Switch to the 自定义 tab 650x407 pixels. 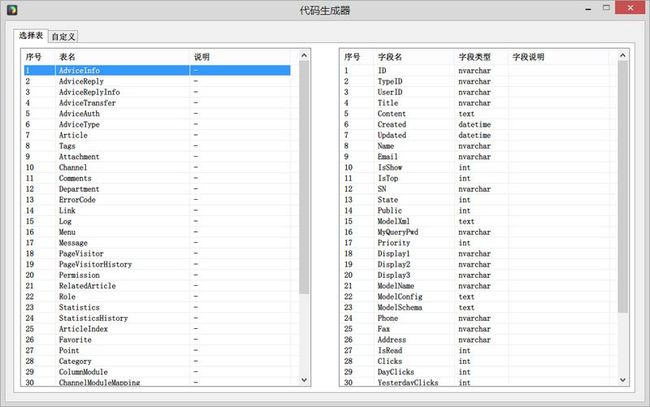tap(63, 37)
